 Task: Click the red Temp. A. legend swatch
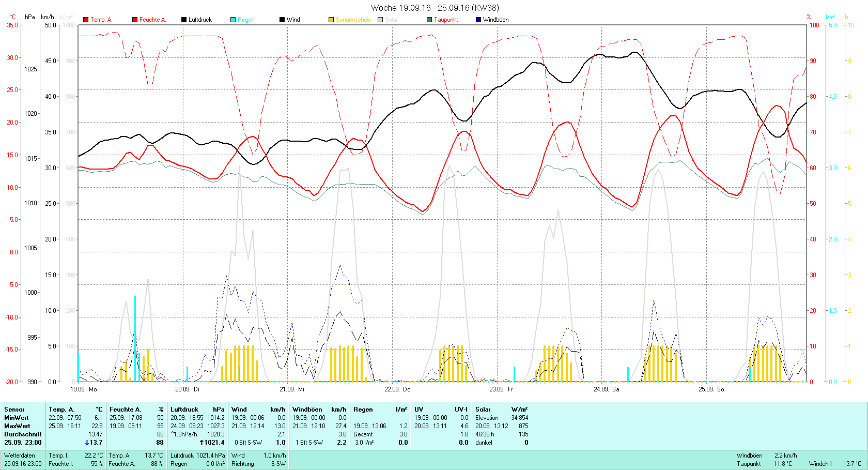(x=86, y=20)
